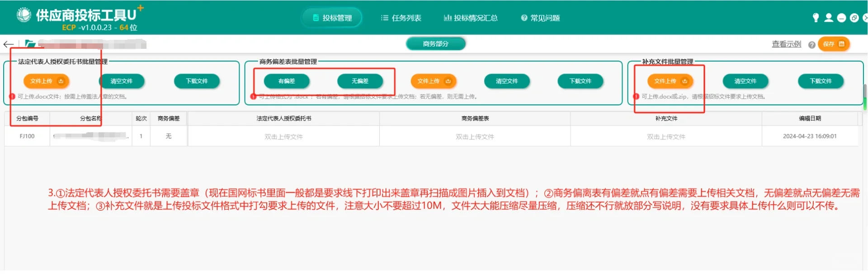Screen dimensions: 868x274
Task: Open 投标情况汇总 tab
Action: click(x=471, y=18)
